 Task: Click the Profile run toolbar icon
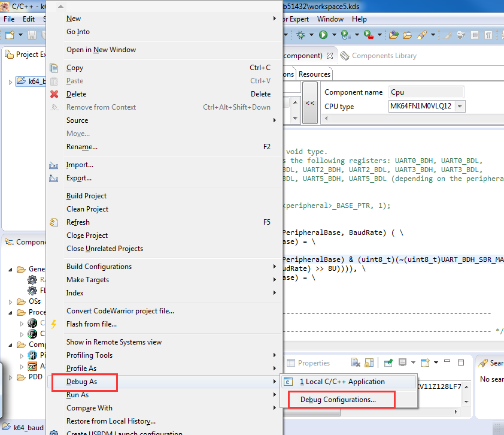click(x=345, y=35)
